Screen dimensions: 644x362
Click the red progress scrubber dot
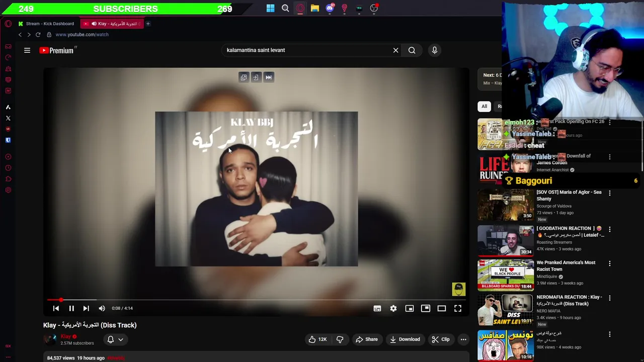pos(61,300)
